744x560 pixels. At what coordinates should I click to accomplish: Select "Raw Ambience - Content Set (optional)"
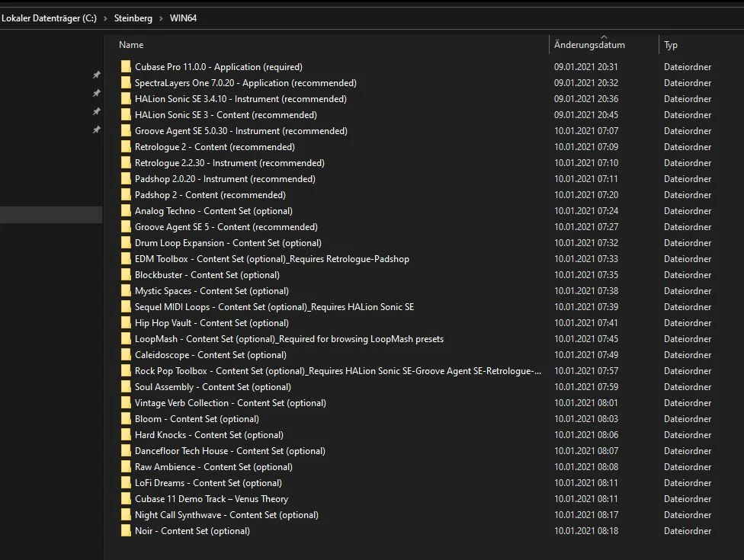213,467
